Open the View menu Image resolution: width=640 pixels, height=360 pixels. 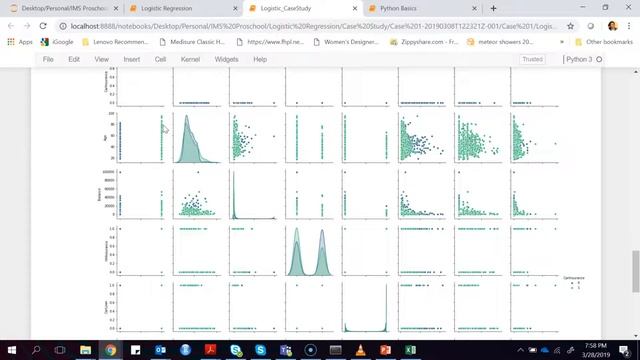click(102, 59)
